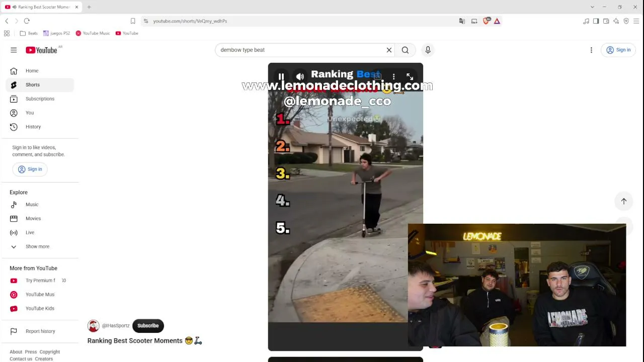This screenshot has height=362, width=644.
Task: Open the YouTube settings three-dot menu
Action: [x=591, y=50]
